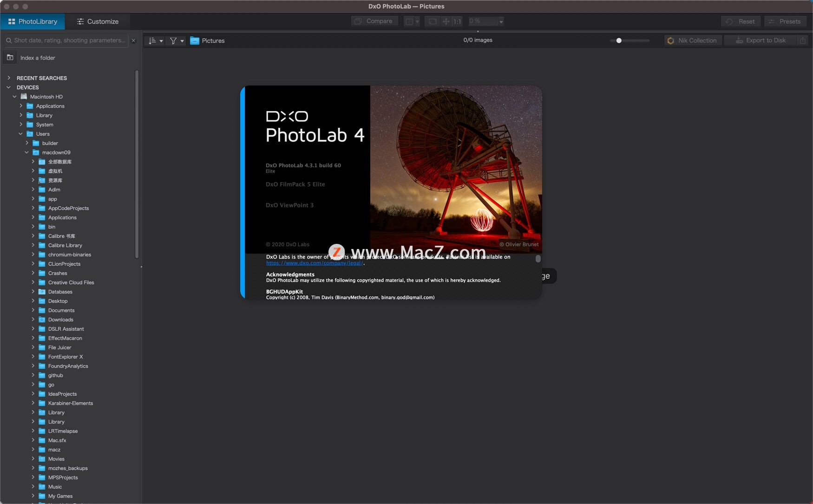
Task: Clear the search field with the X icon
Action: pyautogui.click(x=133, y=40)
